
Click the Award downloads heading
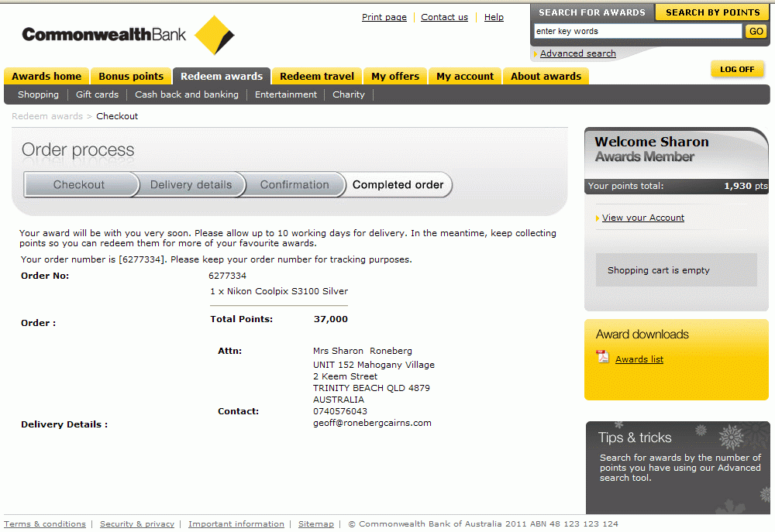pos(642,335)
